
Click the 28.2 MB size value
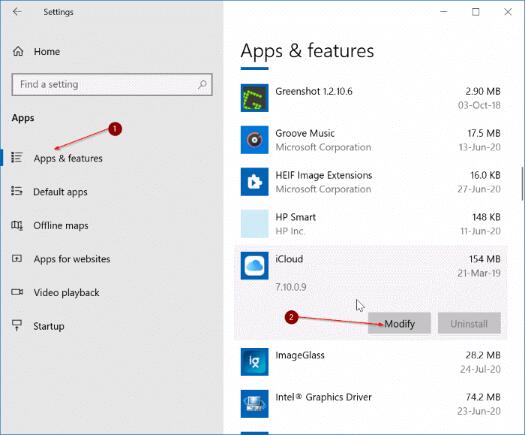pyautogui.click(x=483, y=355)
